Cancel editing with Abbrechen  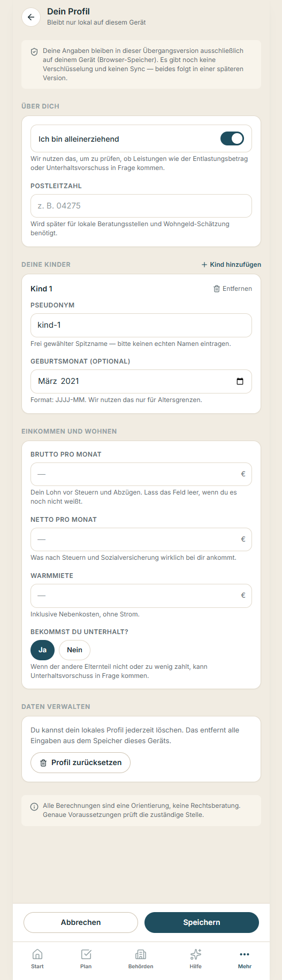(x=81, y=922)
